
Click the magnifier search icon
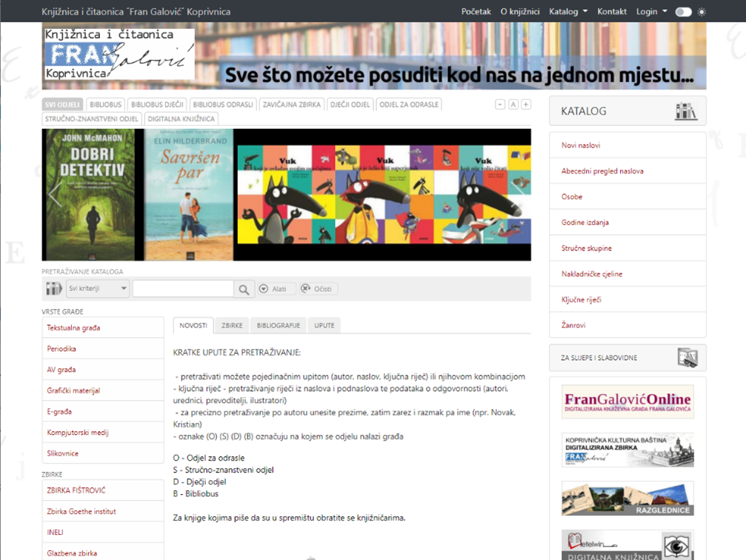(x=244, y=289)
